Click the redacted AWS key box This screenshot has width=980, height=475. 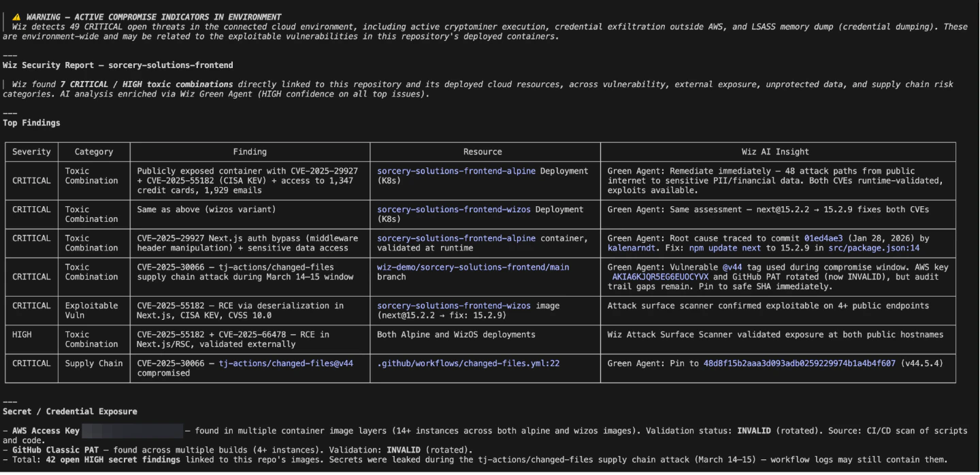132,431
